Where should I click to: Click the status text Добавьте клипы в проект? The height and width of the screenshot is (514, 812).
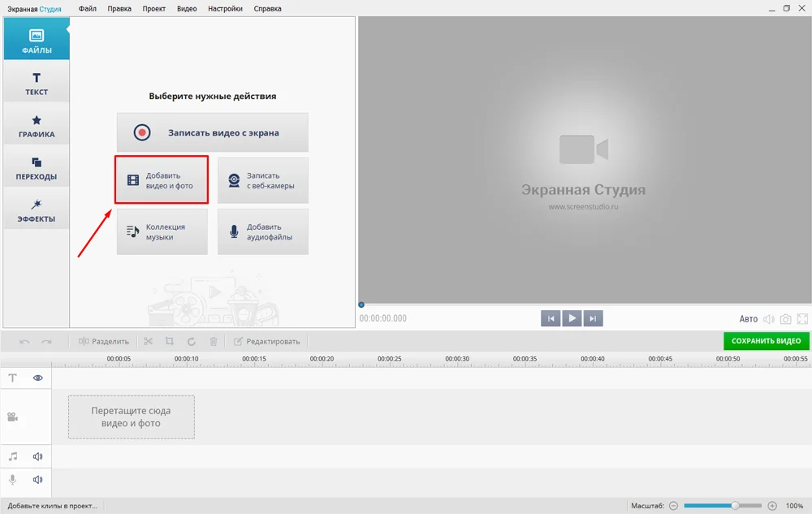pos(52,506)
